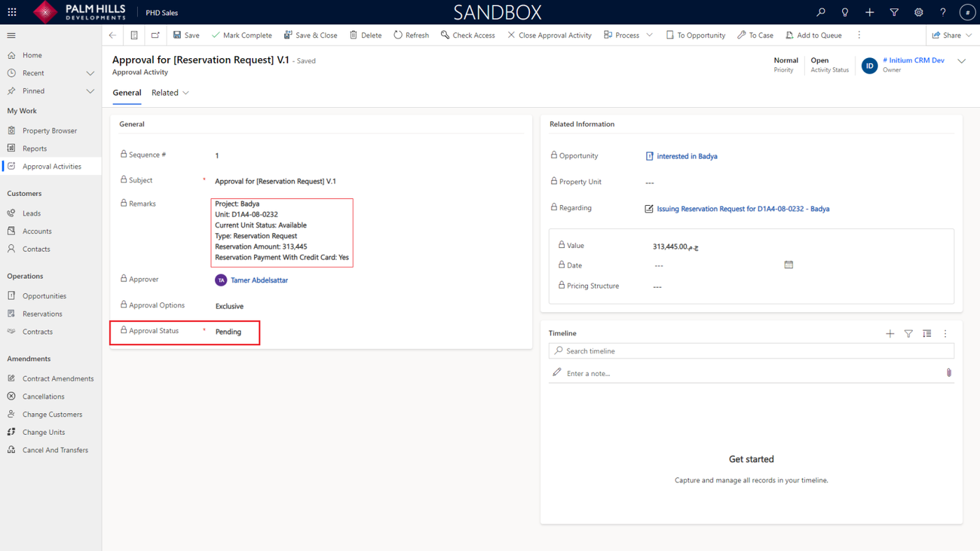Refresh the record
This screenshot has width=980, height=551.
pos(411,35)
